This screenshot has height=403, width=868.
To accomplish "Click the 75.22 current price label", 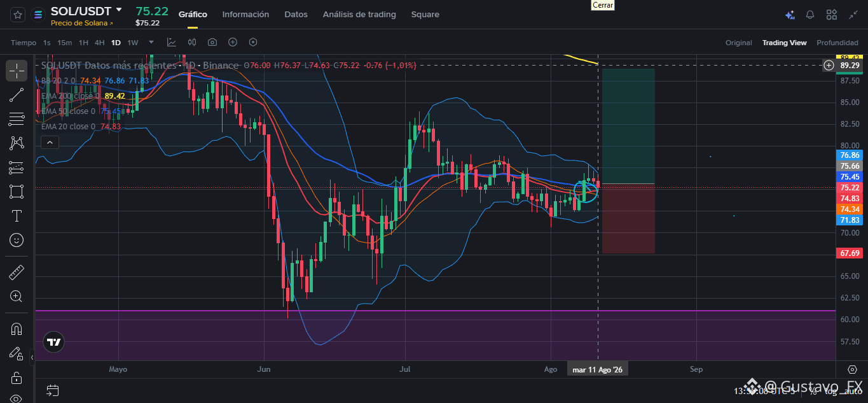I will click(850, 188).
